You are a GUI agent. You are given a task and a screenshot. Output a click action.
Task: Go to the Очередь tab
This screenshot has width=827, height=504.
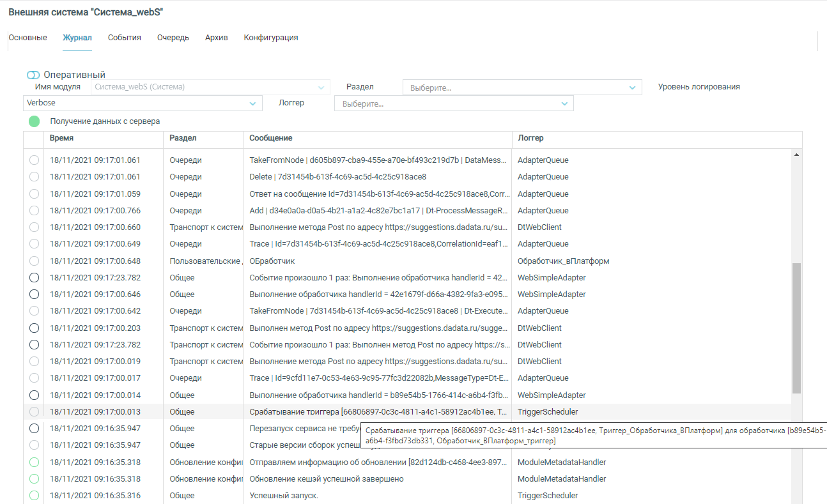pos(173,38)
